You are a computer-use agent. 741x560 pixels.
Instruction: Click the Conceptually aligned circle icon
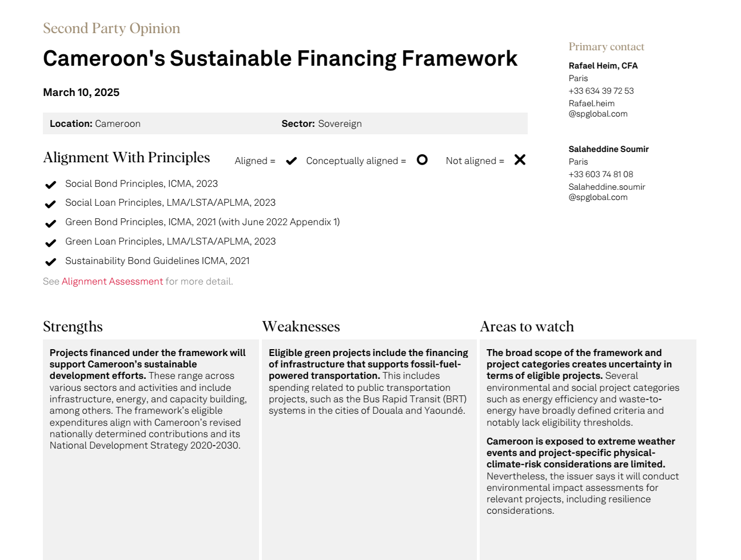[x=422, y=160]
